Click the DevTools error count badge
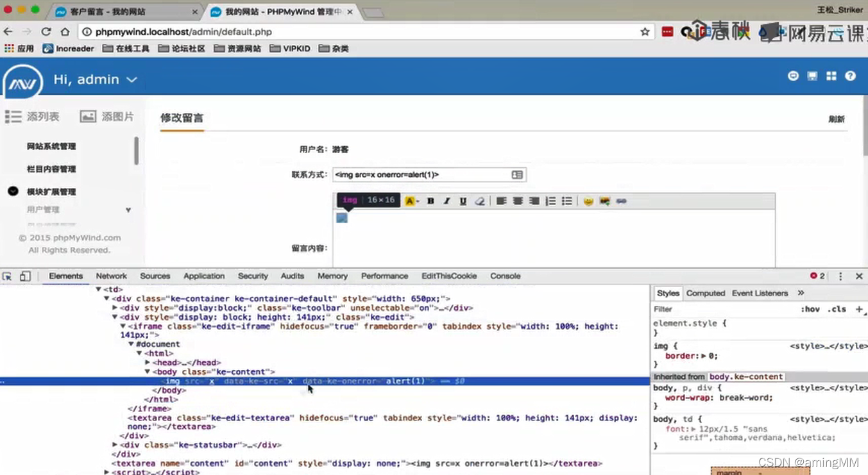 tap(817, 276)
